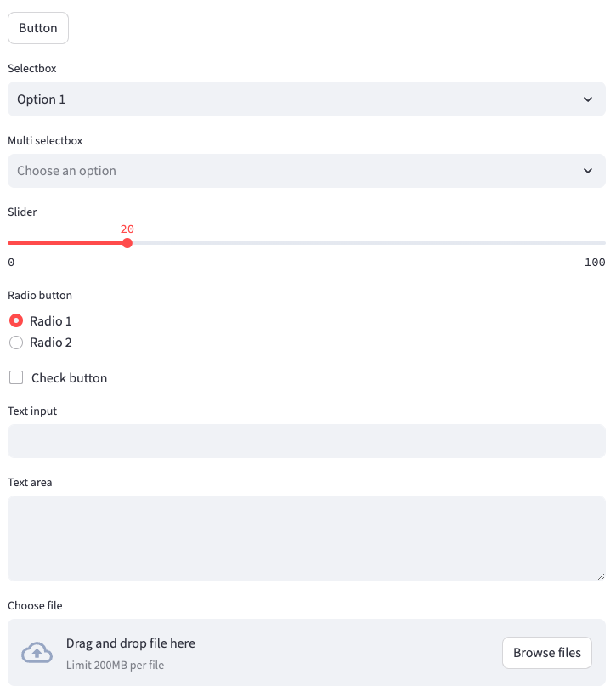616x697 pixels.
Task: Click the slider's maximum label 100
Action: click(x=595, y=263)
